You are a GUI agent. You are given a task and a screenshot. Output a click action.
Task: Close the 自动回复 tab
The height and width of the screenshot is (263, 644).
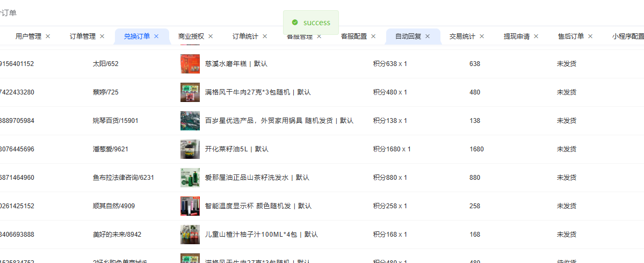tap(428, 36)
